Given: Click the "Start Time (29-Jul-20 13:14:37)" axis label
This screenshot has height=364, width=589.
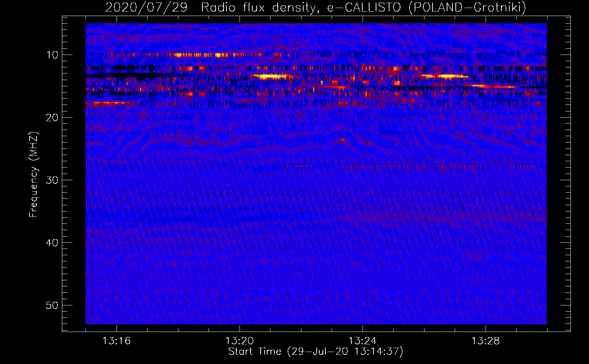Looking at the screenshot, I should click(316, 352).
